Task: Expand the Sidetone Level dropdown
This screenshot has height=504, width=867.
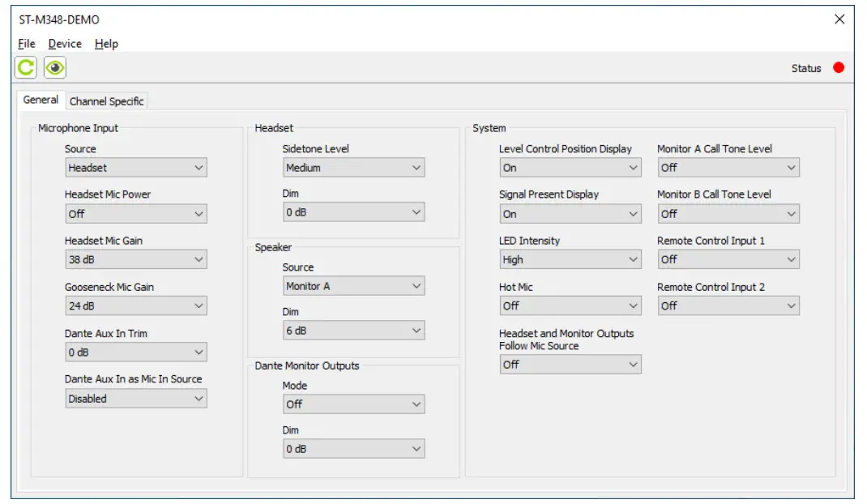Action: pyautogui.click(x=353, y=168)
